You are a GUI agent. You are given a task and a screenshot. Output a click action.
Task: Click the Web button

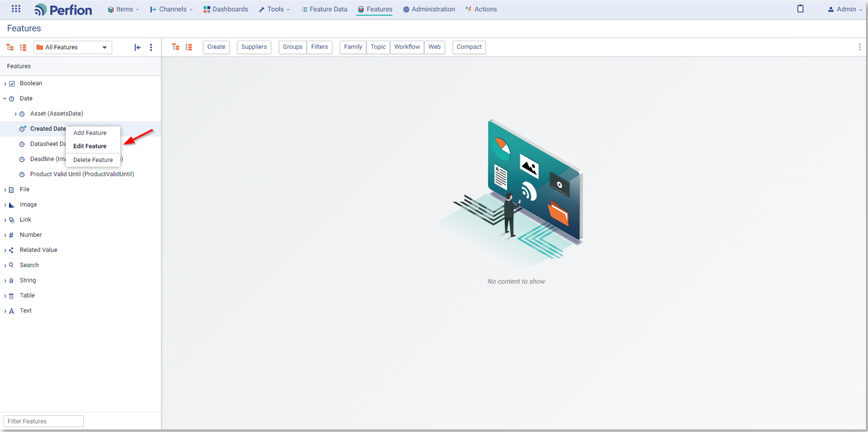click(x=434, y=47)
